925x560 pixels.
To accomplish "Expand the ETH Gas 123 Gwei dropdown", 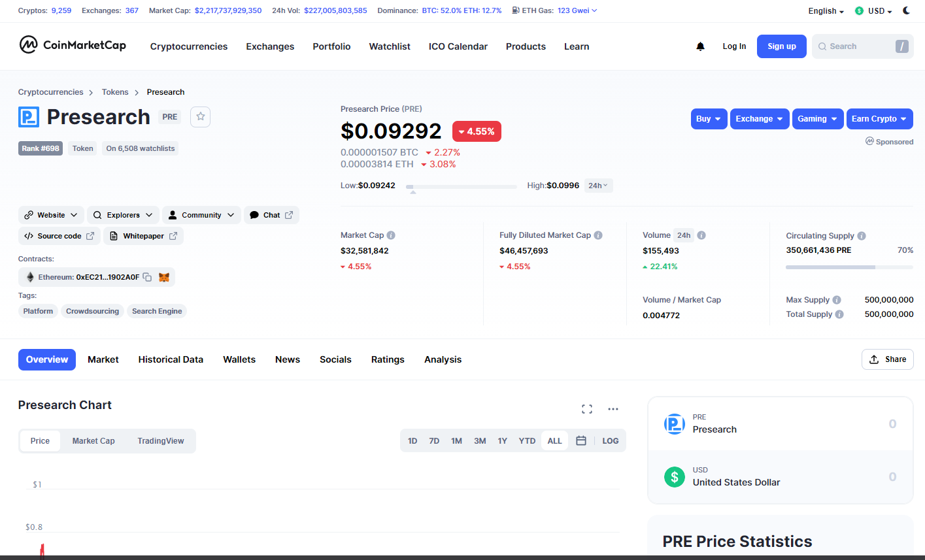I will point(577,10).
